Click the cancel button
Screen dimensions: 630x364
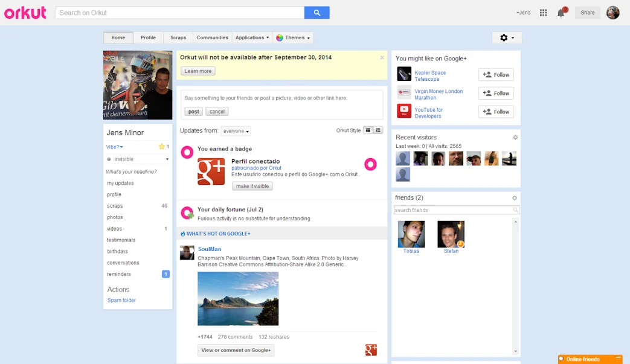(x=217, y=112)
